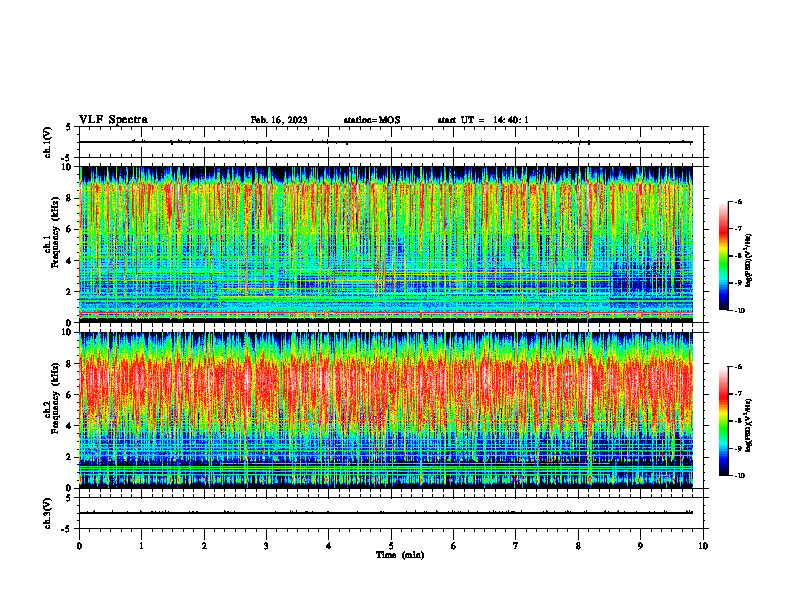Select the date text "Feb. 16, 2023"

(279, 120)
